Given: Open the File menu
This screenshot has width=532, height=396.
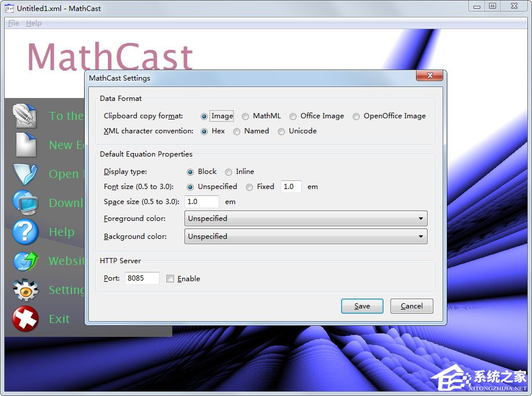Looking at the screenshot, I should tap(13, 23).
